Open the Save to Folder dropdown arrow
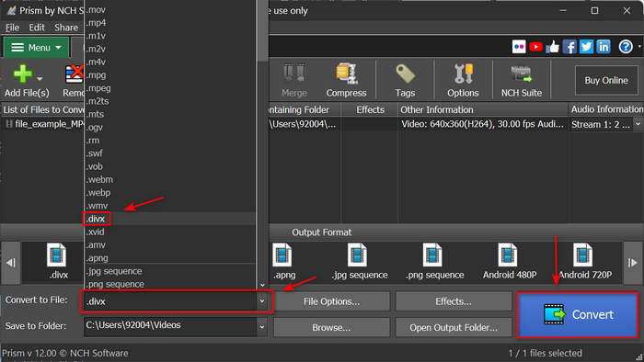Viewport: 644px width, 362px height. coord(262,327)
